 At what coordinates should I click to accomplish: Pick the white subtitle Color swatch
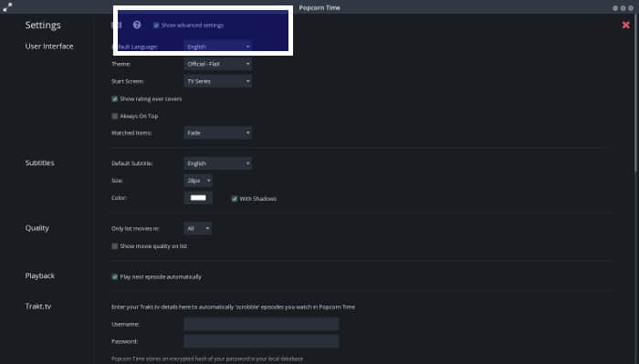(x=198, y=198)
